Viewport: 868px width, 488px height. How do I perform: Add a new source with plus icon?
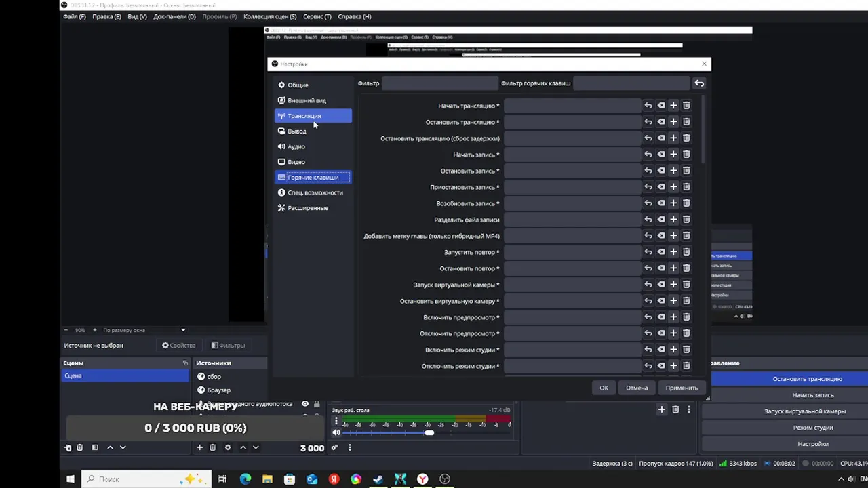coord(199,447)
